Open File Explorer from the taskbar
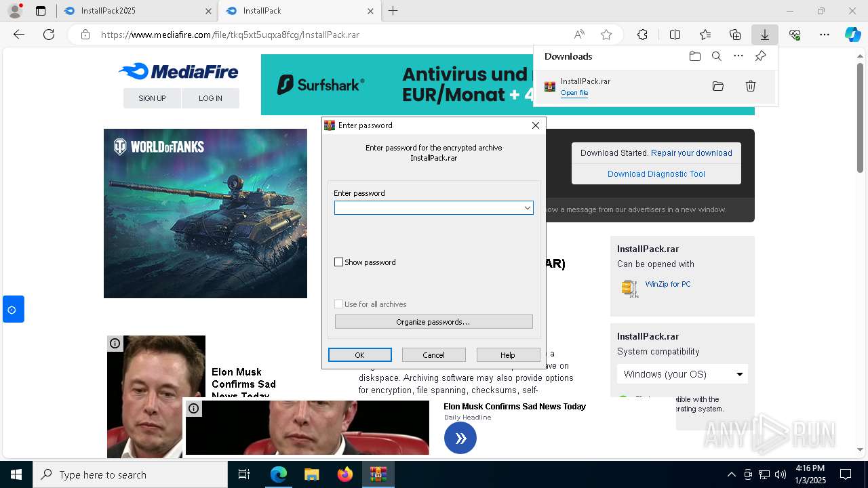The image size is (868, 488). pos(311,474)
